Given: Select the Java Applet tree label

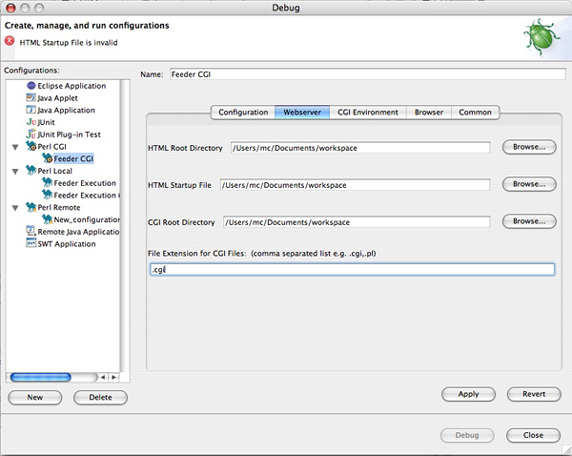Looking at the screenshot, I should [57, 98].
